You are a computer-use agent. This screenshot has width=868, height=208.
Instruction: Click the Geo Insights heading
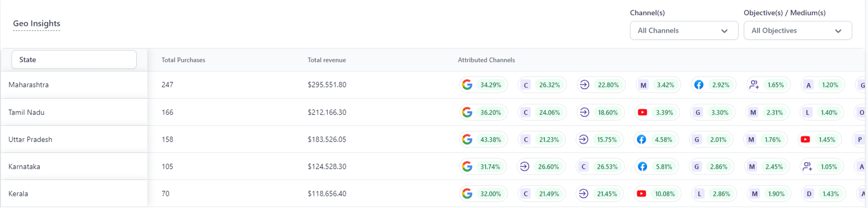[37, 23]
